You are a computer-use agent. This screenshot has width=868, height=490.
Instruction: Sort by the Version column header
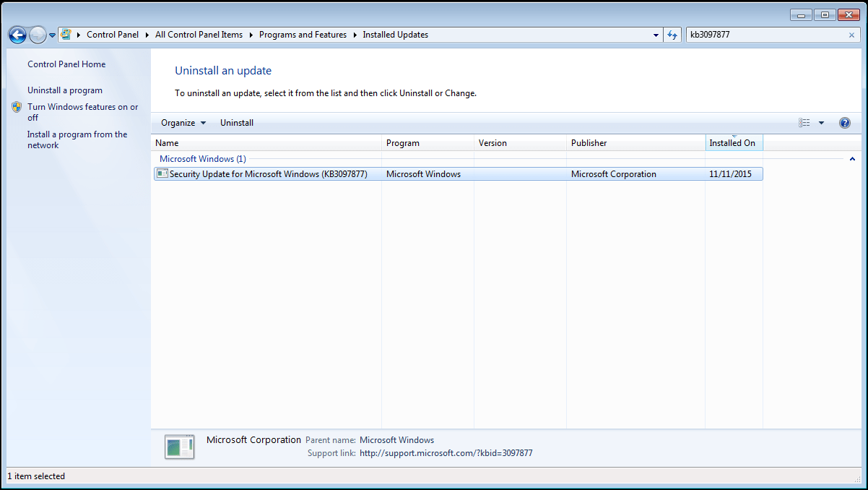point(521,143)
